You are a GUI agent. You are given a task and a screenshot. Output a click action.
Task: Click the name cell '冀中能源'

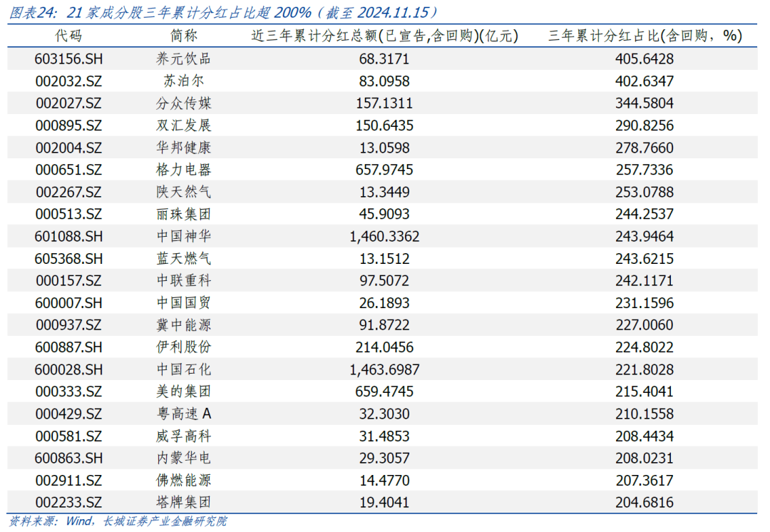184,325
